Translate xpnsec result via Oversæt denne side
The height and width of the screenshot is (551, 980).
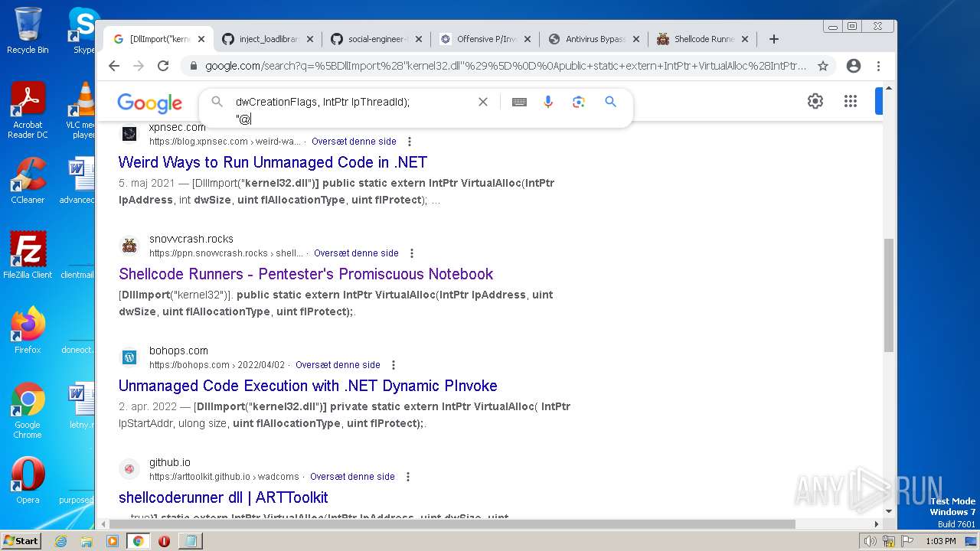(354, 142)
